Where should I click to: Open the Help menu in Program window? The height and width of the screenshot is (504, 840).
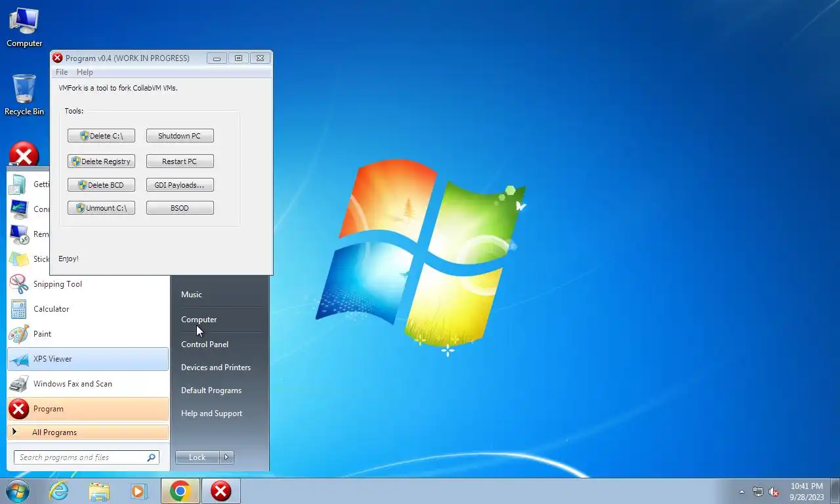85,72
